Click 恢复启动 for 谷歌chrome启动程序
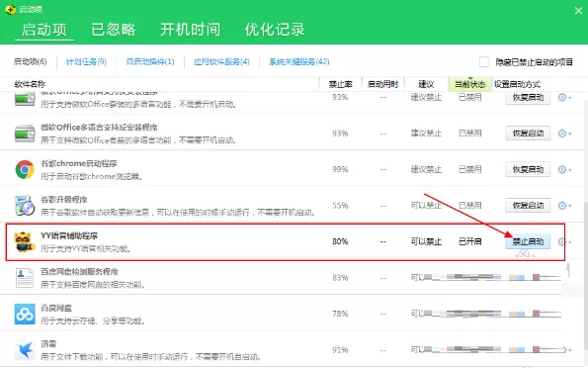 [528, 169]
